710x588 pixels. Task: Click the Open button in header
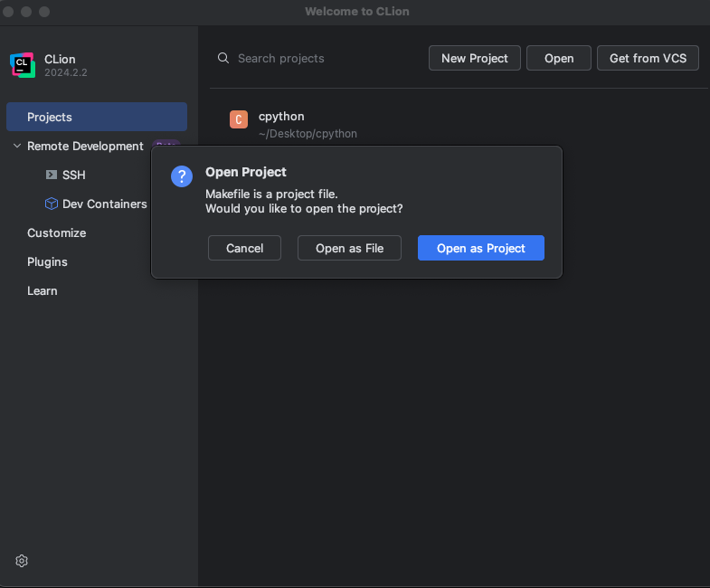click(x=558, y=58)
